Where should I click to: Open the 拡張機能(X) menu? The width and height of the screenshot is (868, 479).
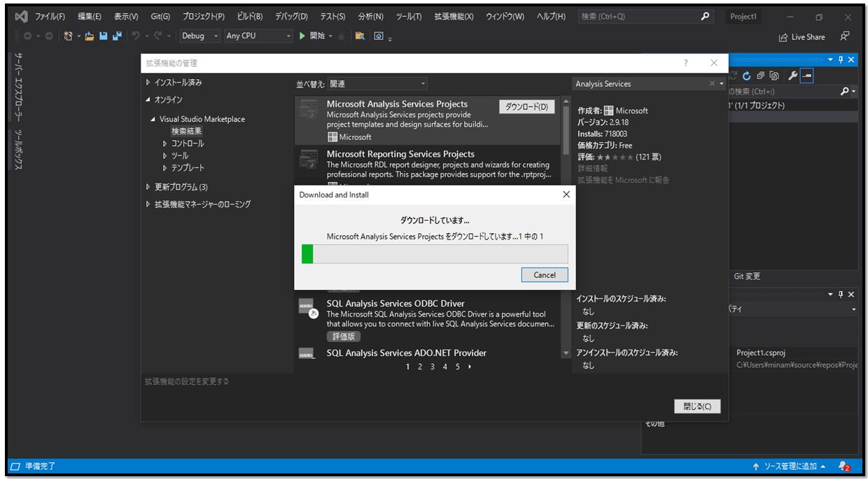pos(454,16)
